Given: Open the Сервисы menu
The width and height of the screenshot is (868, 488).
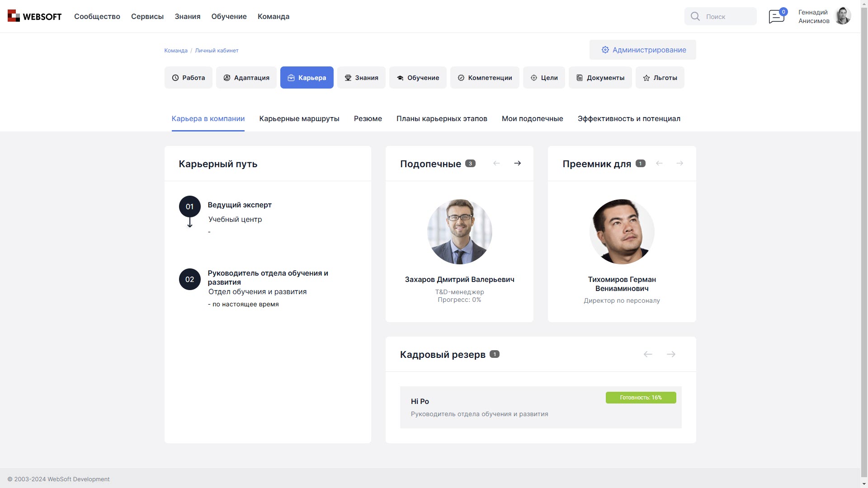Looking at the screenshot, I should coord(147,16).
